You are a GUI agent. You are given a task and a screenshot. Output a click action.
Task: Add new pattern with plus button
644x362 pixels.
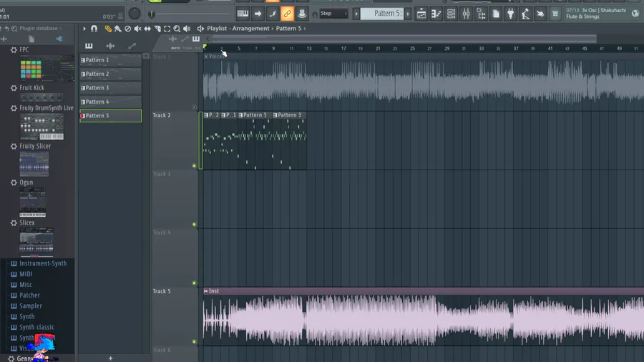[x=407, y=14]
